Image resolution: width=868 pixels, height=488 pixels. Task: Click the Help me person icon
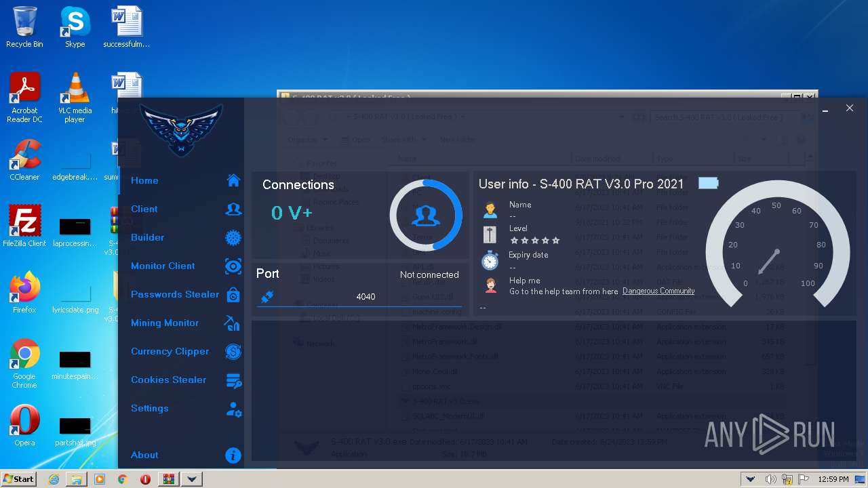coord(490,285)
